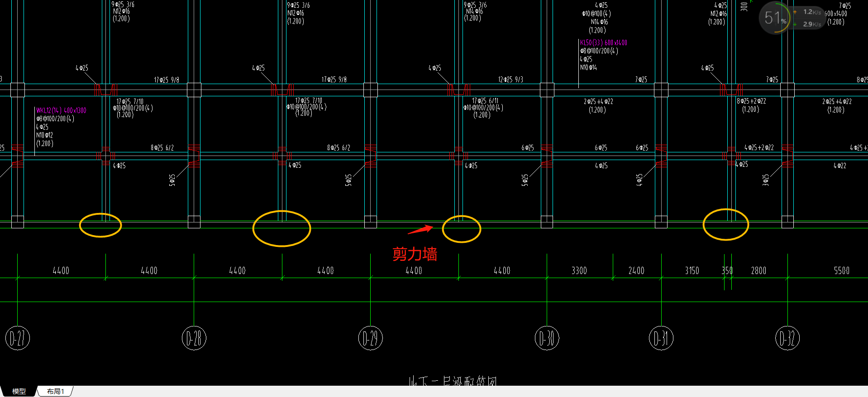This screenshot has width=868, height=397.
Task: Open the 布局1 layout tab
Action: tap(55, 391)
